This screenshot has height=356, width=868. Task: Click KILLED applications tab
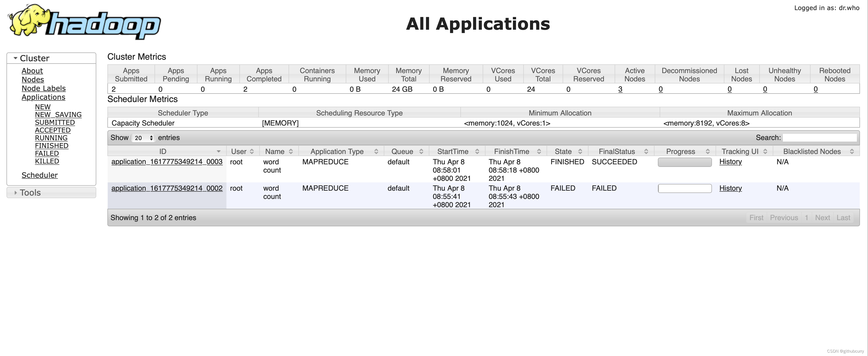(47, 161)
